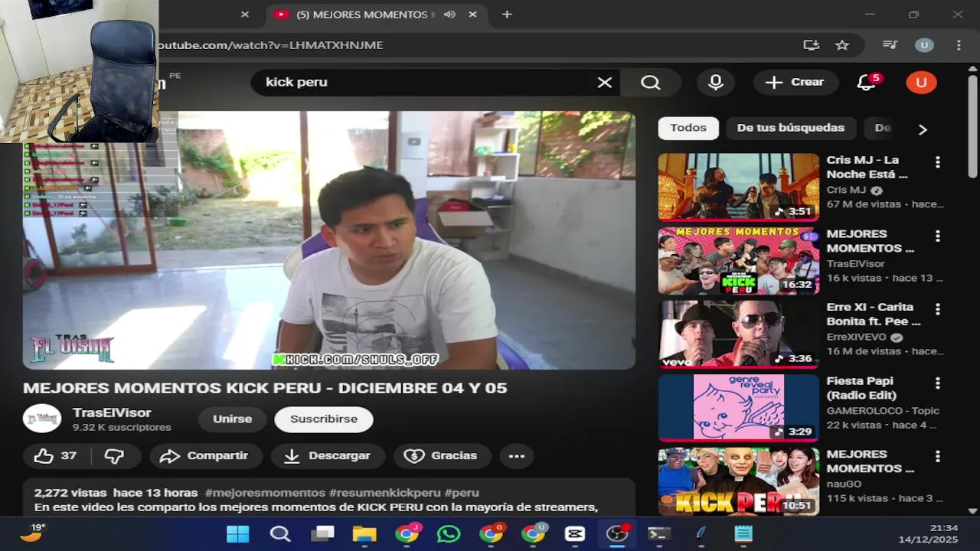
Task: Close the first browser tab
Action: [245, 15]
